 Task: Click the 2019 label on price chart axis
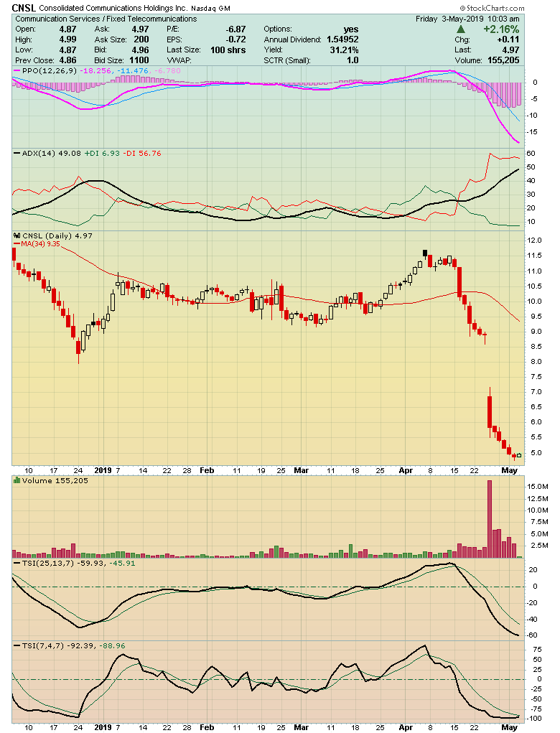pos(103,470)
